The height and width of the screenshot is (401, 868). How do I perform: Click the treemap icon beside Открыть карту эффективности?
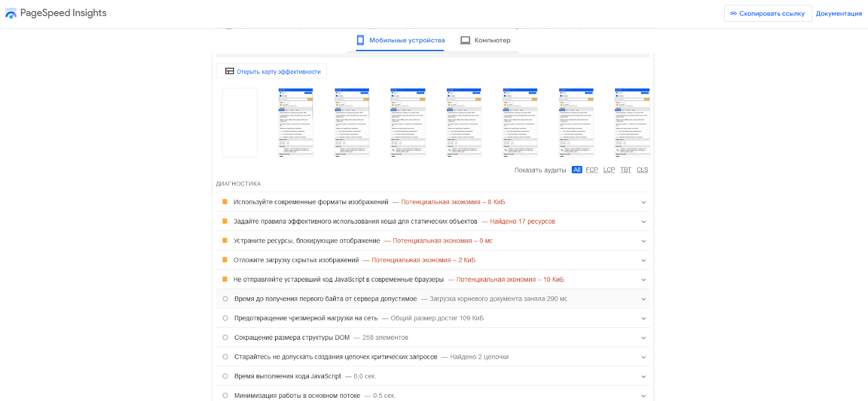click(229, 71)
